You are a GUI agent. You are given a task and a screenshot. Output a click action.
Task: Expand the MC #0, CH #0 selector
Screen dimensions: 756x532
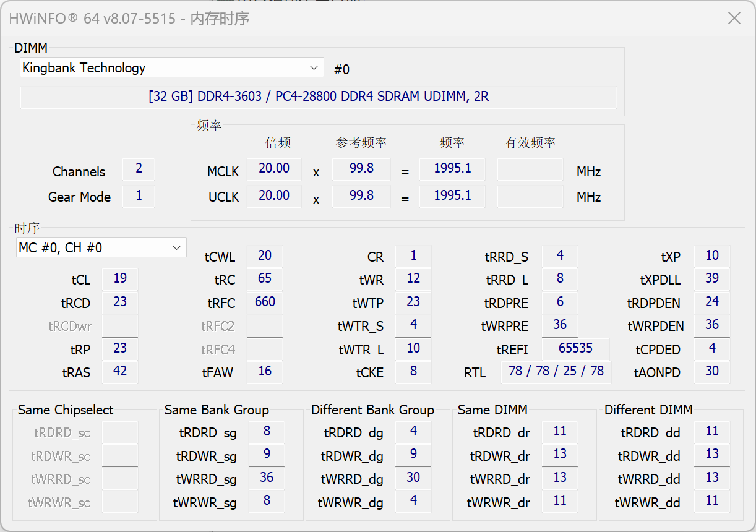(x=101, y=247)
